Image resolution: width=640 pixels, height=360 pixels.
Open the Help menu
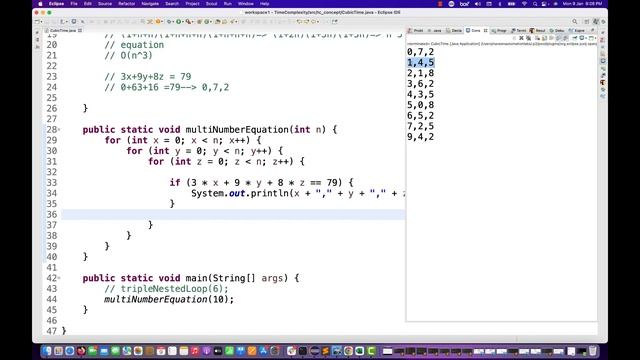264,4
